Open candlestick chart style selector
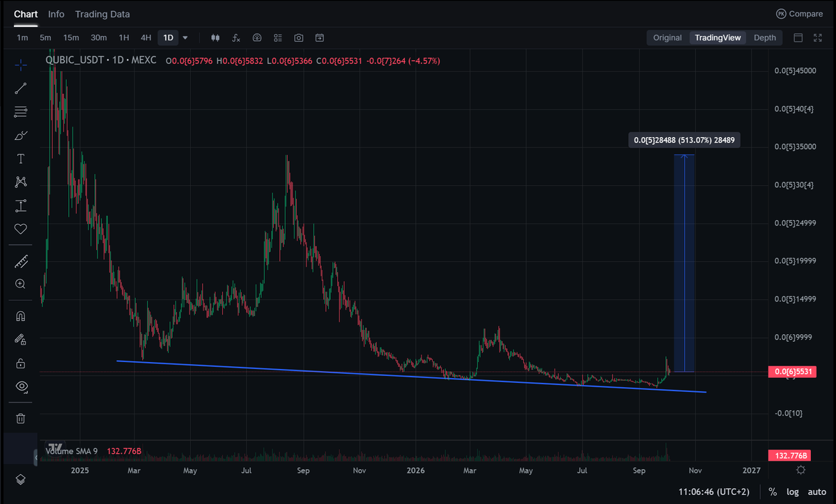The height and width of the screenshot is (504, 836). tap(215, 38)
